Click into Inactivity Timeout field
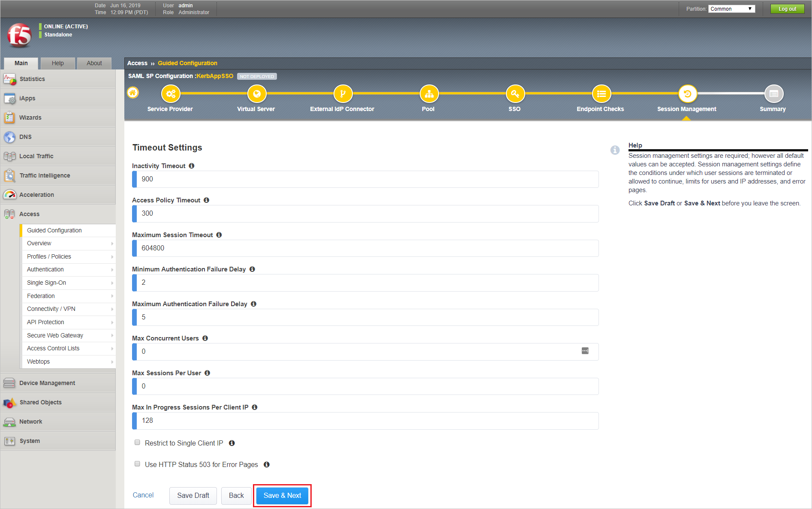 pyautogui.click(x=365, y=179)
